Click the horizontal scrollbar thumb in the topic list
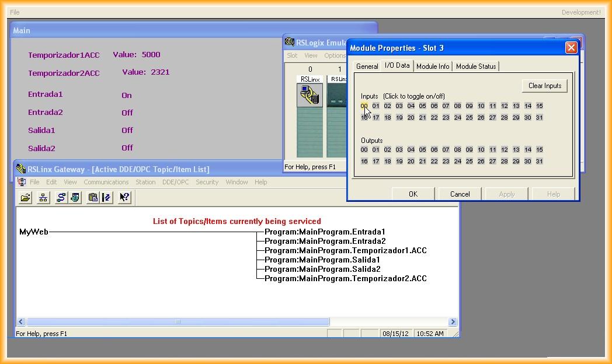Image resolution: width=612 pixels, height=364 pixels. (x=178, y=322)
